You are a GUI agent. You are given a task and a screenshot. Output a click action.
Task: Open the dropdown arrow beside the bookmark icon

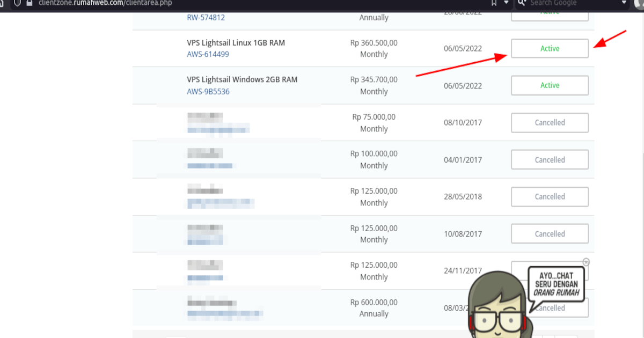pyautogui.click(x=506, y=3)
